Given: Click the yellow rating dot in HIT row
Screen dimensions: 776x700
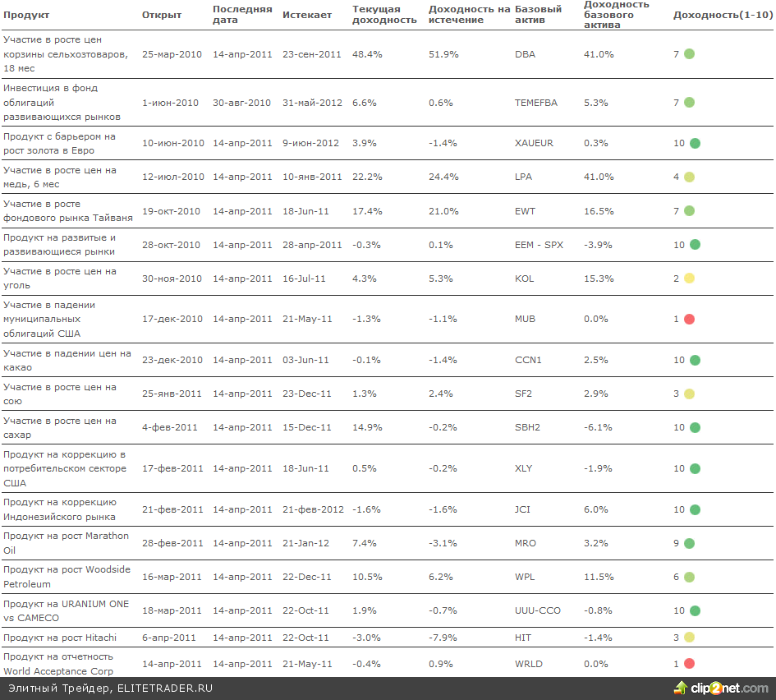Looking at the screenshot, I should click(x=689, y=638).
